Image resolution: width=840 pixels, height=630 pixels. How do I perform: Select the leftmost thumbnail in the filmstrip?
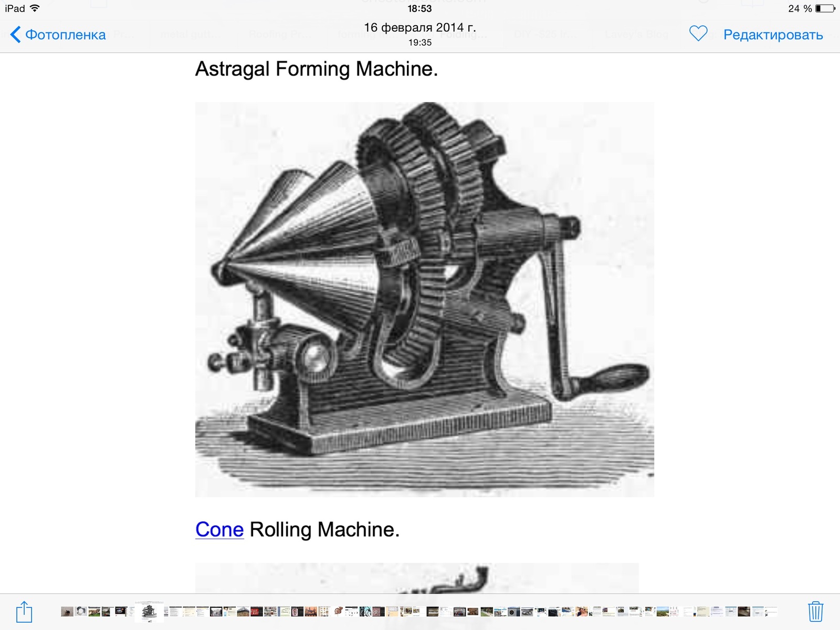coord(67,612)
